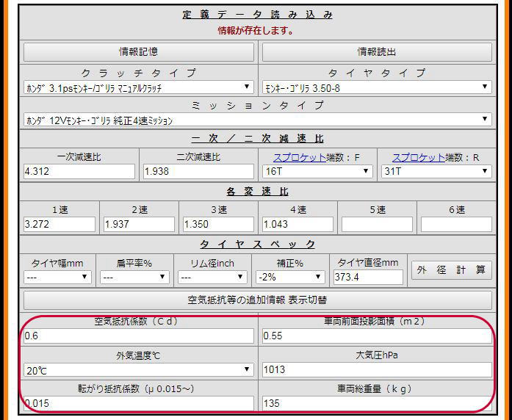Screen dimensions: 512x420
Task: Select the 31T rear sprocket dropdown
Action: [436, 171]
